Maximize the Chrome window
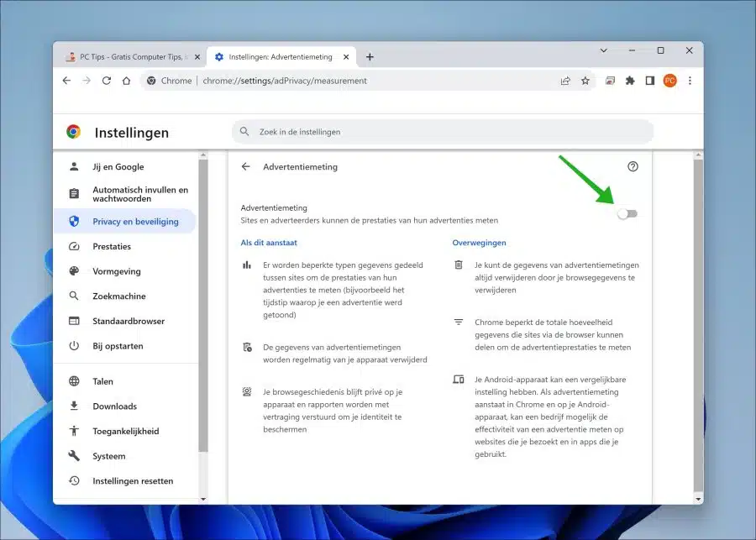This screenshot has width=756, height=540. (x=660, y=50)
